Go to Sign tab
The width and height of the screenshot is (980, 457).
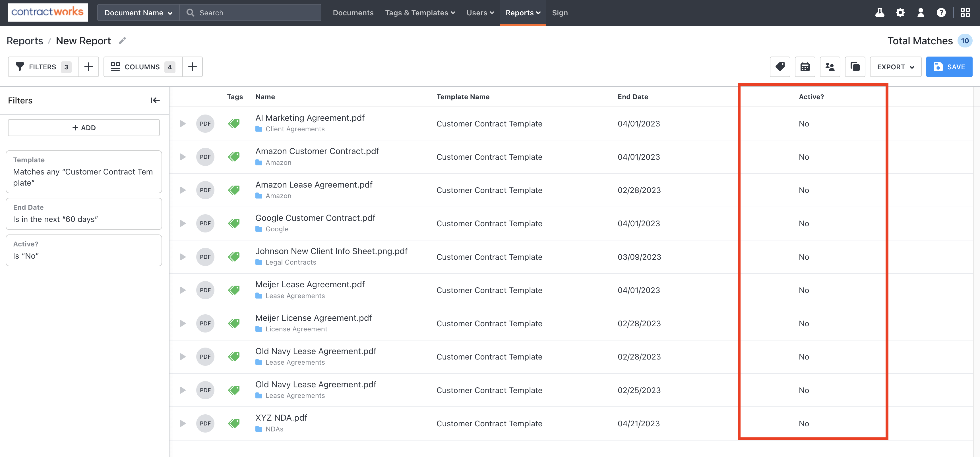pos(560,13)
